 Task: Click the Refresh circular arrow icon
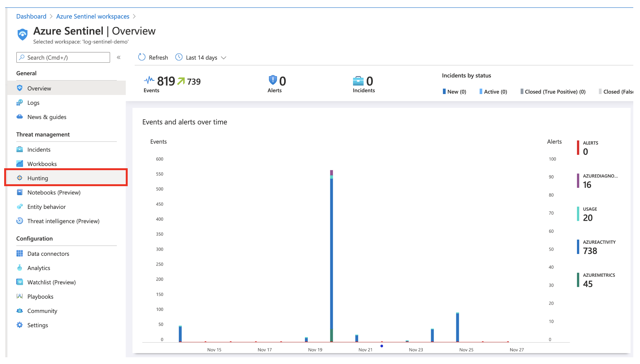(142, 57)
